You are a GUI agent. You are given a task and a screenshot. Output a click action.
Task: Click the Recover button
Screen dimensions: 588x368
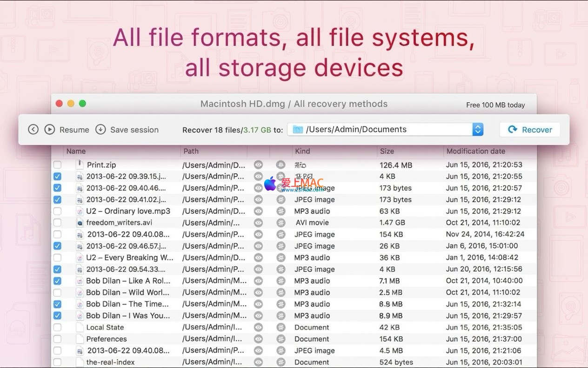530,130
